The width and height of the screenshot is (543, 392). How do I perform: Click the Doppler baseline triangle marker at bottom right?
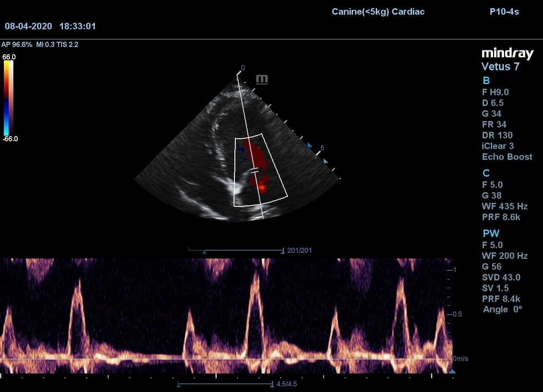pyautogui.click(x=452, y=371)
